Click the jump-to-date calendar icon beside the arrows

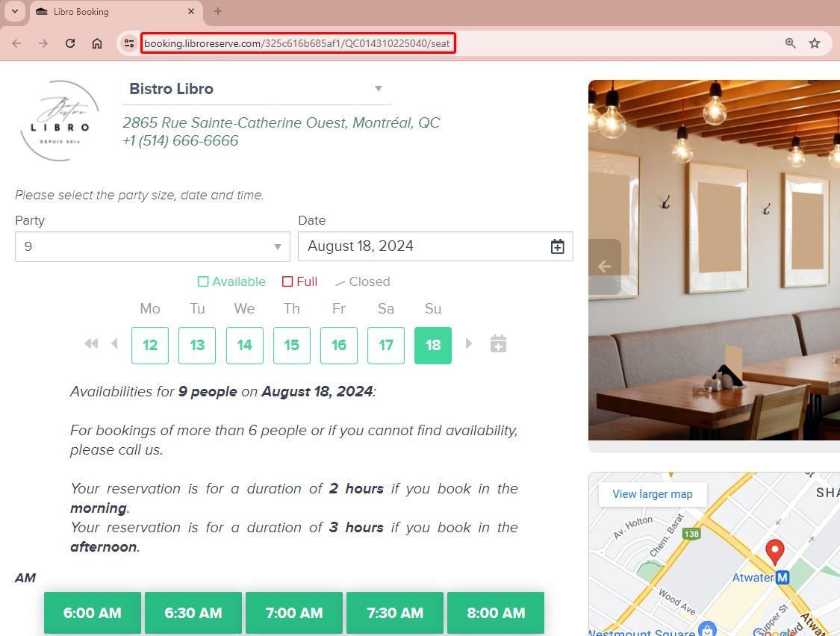[497, 343]
